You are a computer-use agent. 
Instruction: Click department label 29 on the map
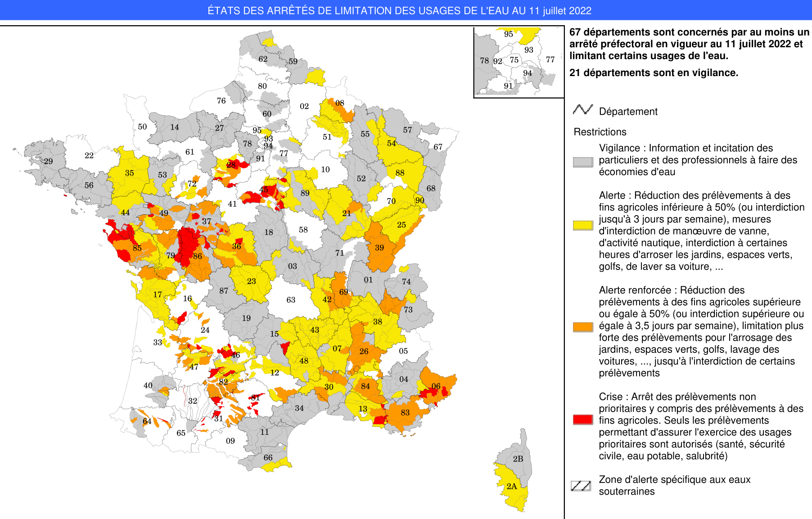click(48, 161)
